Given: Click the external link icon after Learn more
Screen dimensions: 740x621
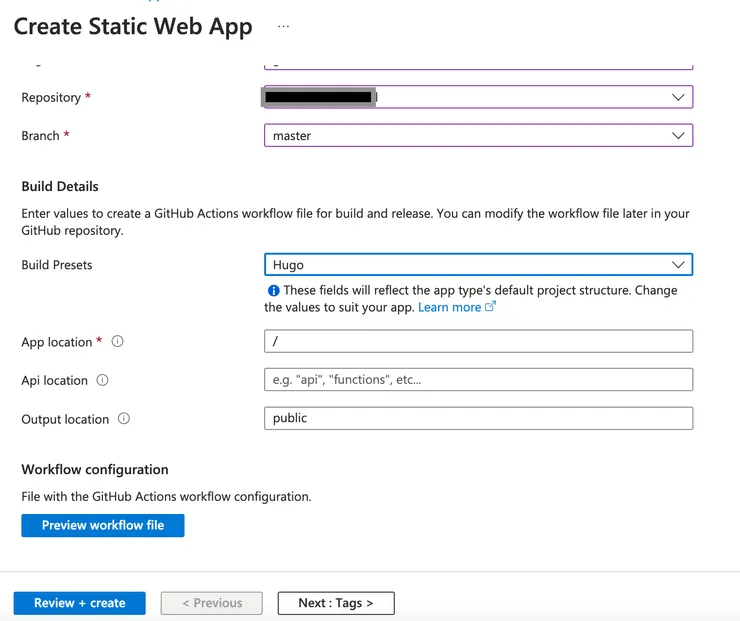Looking at the screenshot, I should click(x=490, y=307).
